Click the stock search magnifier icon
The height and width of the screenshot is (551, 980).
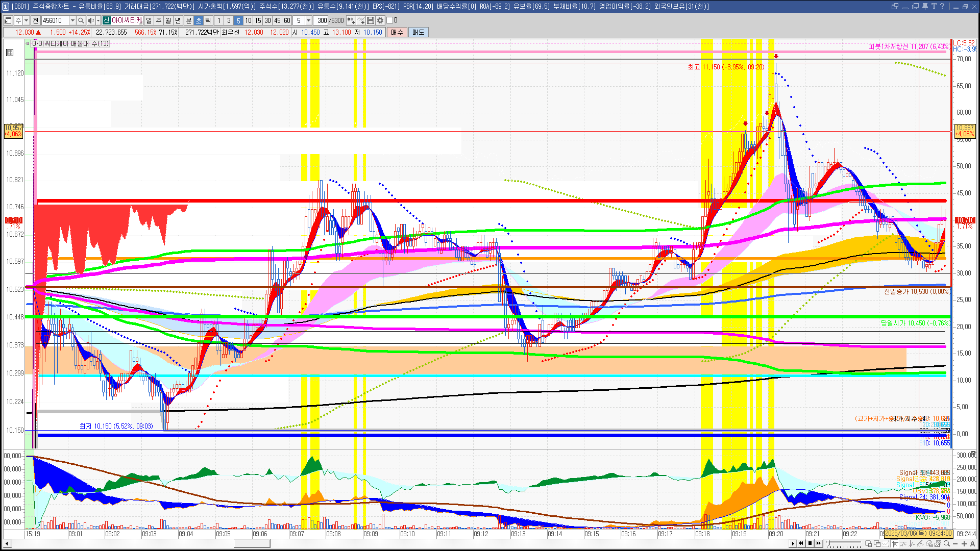pos(81,20)
